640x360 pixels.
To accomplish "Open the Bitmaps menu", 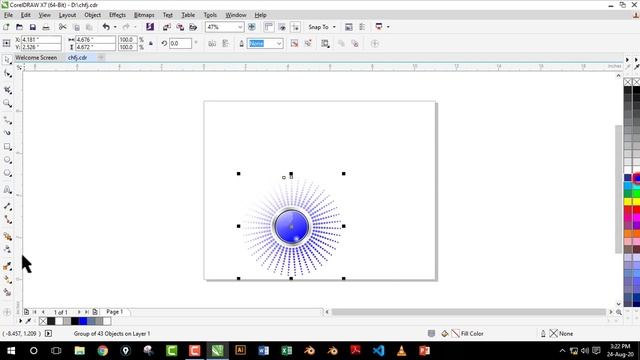I will (144, 15).
